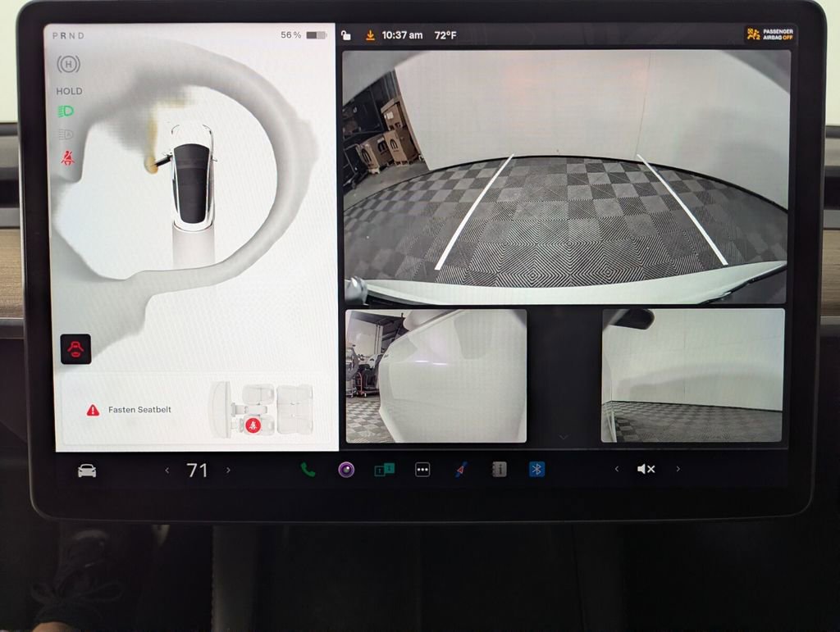
Task: Open the Phone app
Action: pos(308,470)
